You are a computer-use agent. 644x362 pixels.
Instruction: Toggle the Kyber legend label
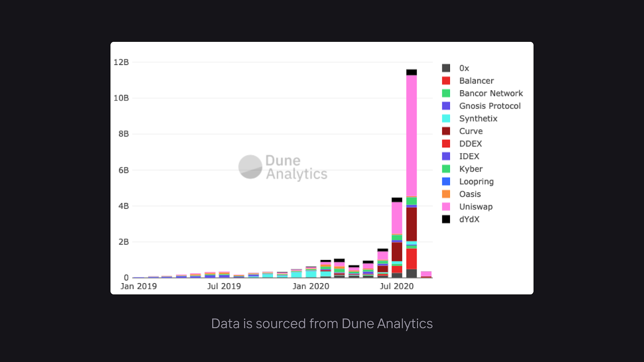click(471, 169)
